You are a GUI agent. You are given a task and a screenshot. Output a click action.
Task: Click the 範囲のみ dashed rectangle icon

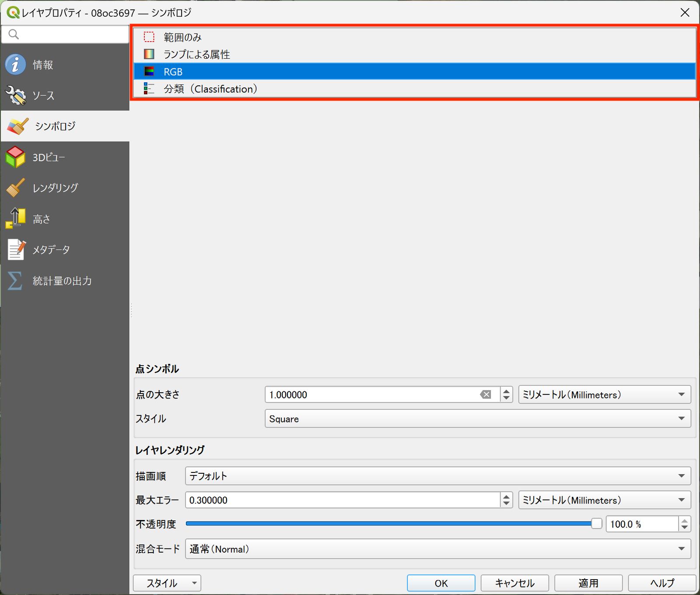149,37
